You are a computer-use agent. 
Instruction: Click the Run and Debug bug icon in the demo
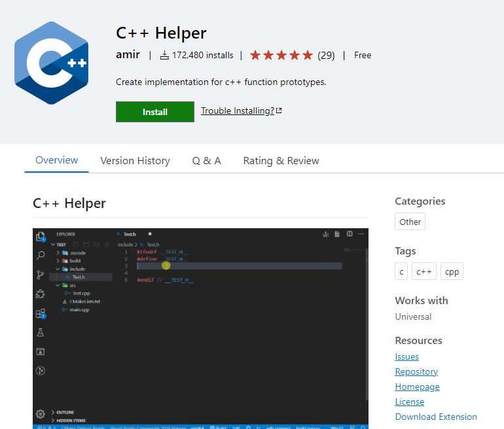pos(41,294)
